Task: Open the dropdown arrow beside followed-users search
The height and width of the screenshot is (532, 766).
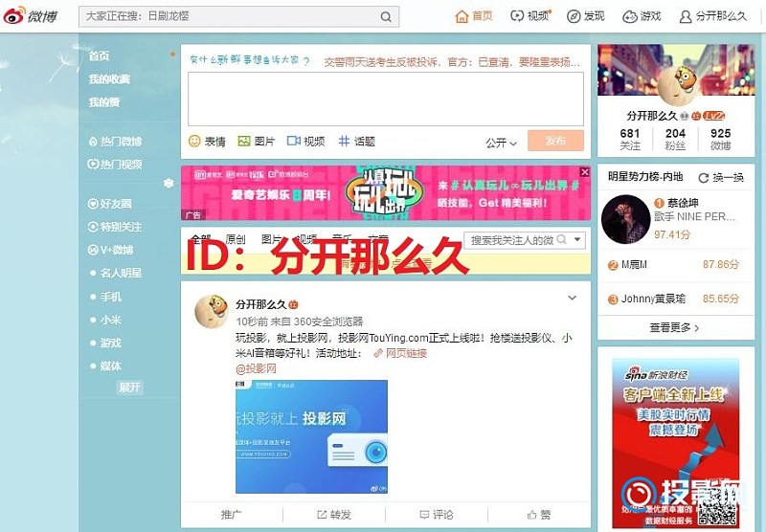Action: click(x=577, y=239)
